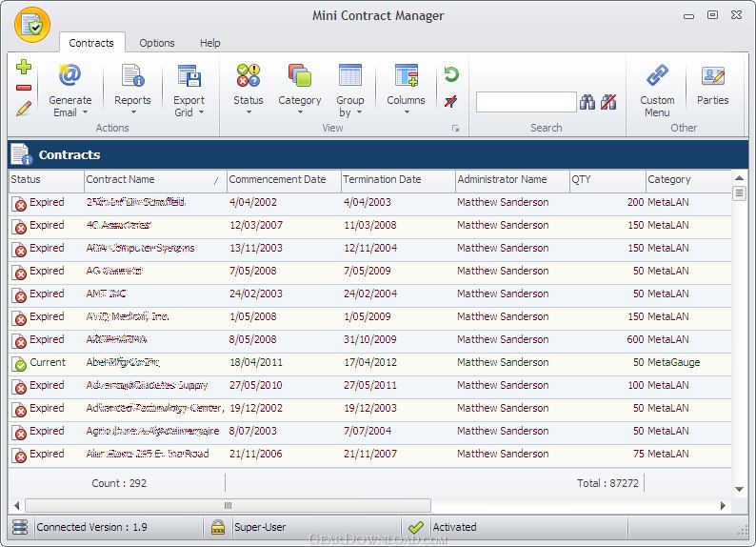Click the vertical scrollbar up arrow
Image resolution: width=756 pixels, height=547 pixels.
739,178
